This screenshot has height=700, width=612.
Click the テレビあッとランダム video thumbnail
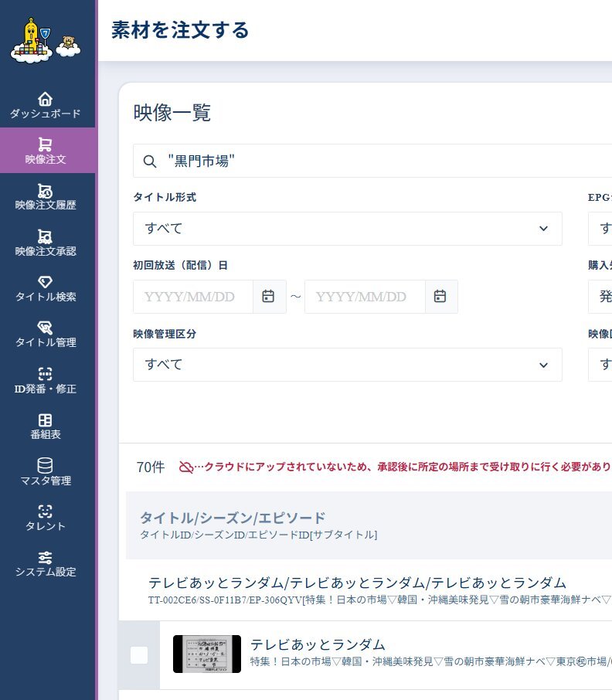[206, 654]
